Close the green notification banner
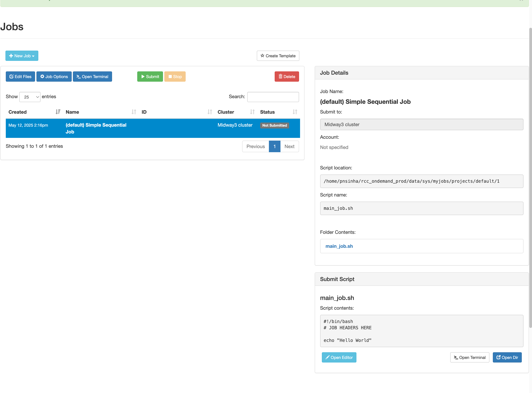 click(x=521, y=1)
